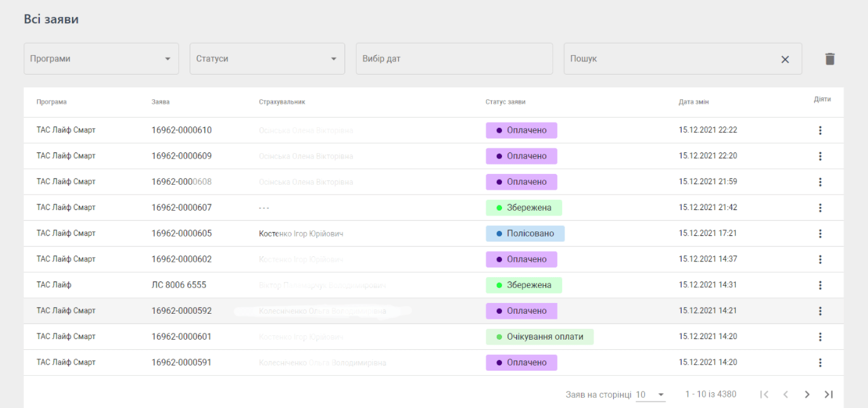Screen dimensions: 868x408
Task: Expand the Програми dropdown filter
Action: (x=101, y=59)
